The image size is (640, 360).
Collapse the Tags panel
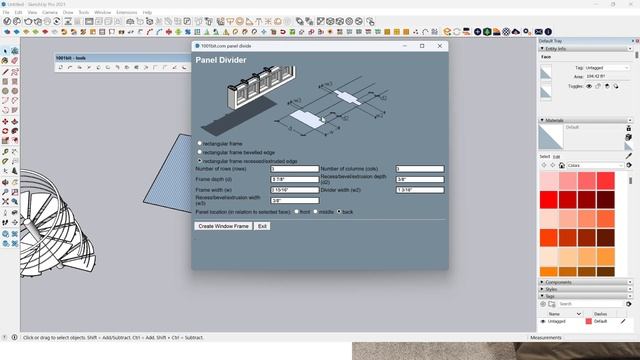click(542, 296)
